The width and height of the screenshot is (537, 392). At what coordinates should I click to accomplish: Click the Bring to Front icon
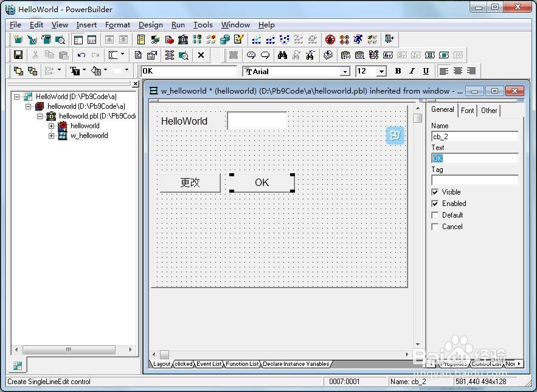18,71
